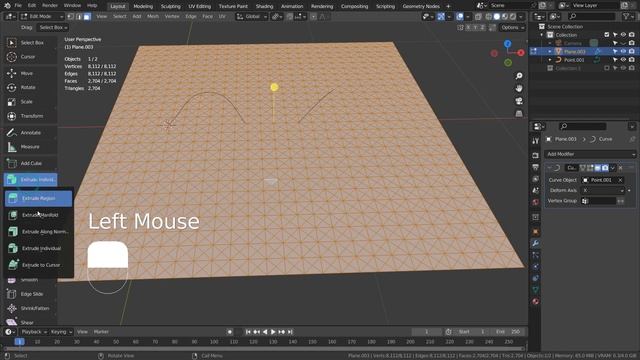Switch to the Shading workspace tab
The height and width of the screenshot is (360, 640).
click(264, 6)
